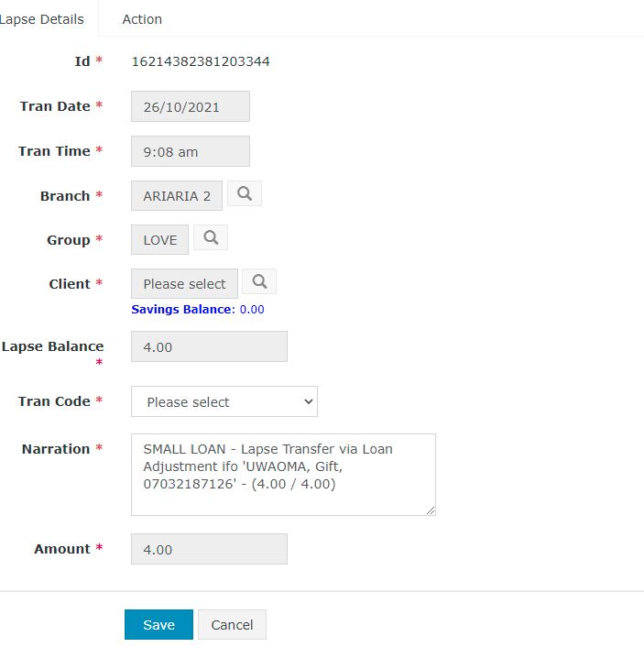The height and width of the screenshot is (658, 644).
Task: Open the Lapse Details tab
Action: click(42, 19)
